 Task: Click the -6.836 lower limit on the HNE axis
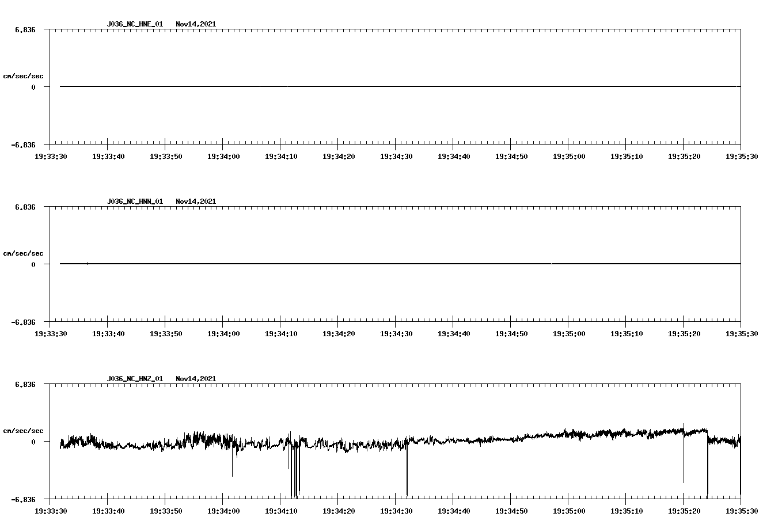pos(24,145)
